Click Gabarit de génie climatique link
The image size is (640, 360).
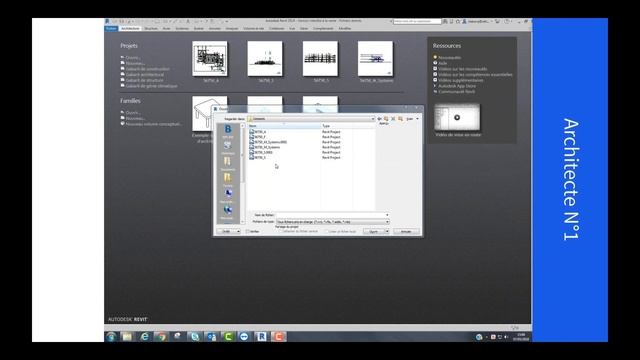tap(151, 86)
